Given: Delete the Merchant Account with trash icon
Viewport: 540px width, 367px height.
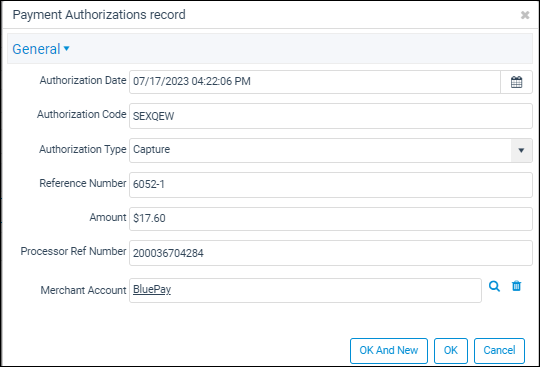Looking at the screenshot, I should click(x=516, y=286).
